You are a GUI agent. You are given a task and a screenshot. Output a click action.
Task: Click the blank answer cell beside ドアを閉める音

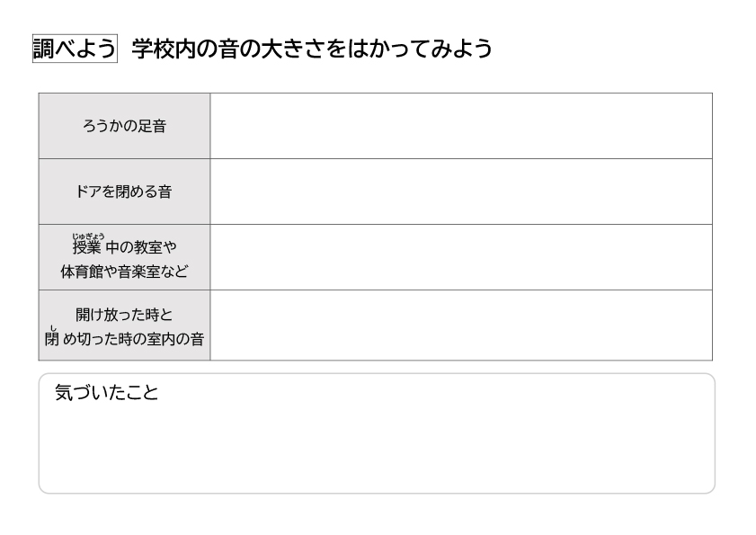(461, 192)
